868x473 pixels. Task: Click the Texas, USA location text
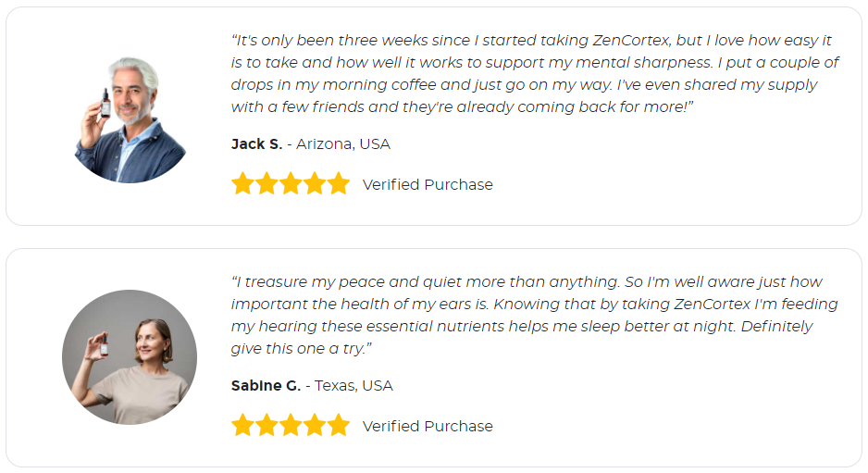(353, 385)
